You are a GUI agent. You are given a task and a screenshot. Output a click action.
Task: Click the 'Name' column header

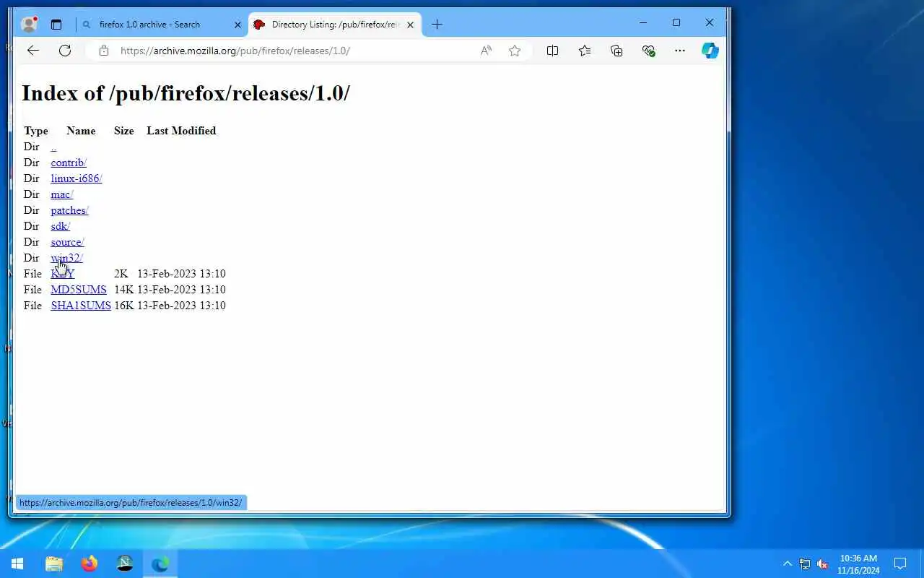[x=81, y=131]
